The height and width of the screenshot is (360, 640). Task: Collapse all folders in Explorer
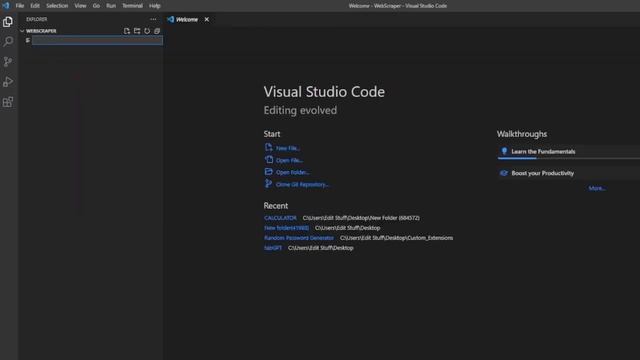(x=157, y=31)
